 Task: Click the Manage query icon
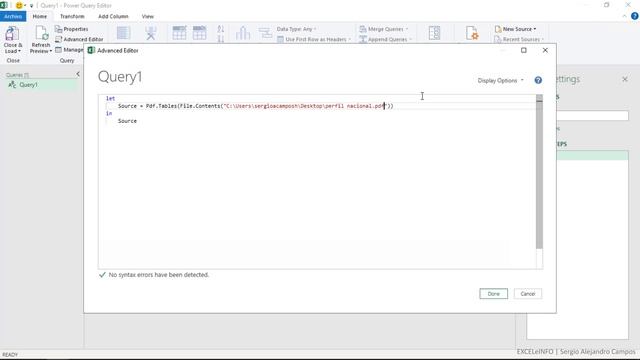point(58,50)
